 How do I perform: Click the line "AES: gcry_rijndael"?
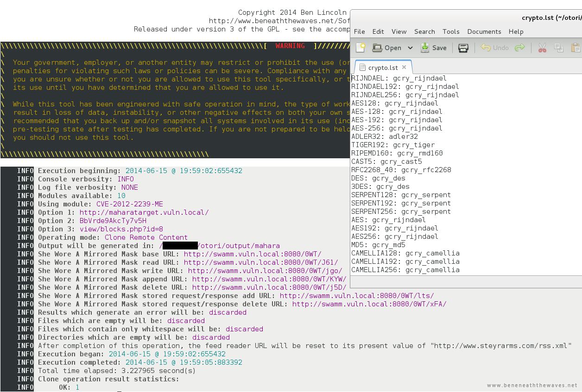click(x=388, y=220)
